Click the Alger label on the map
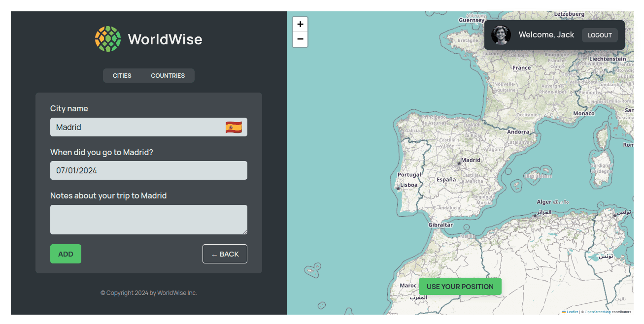This screenshot has height=324, width=644. (x=544, y=202)
